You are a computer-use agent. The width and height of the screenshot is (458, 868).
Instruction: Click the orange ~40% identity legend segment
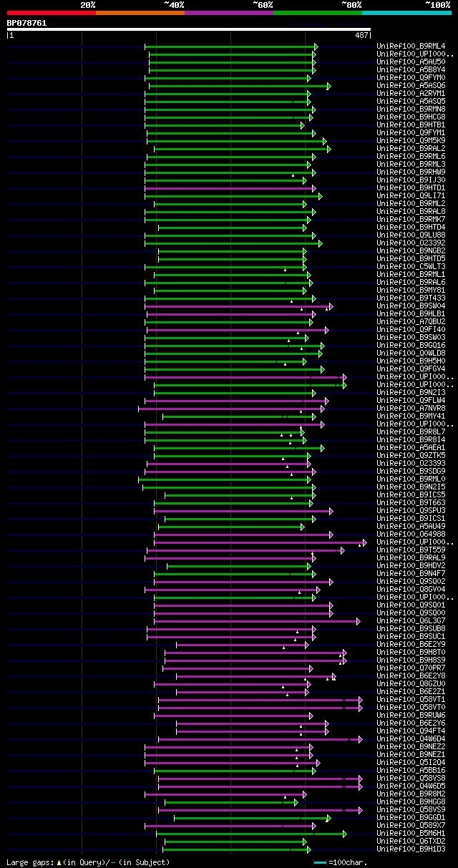[x=140, y=13]
